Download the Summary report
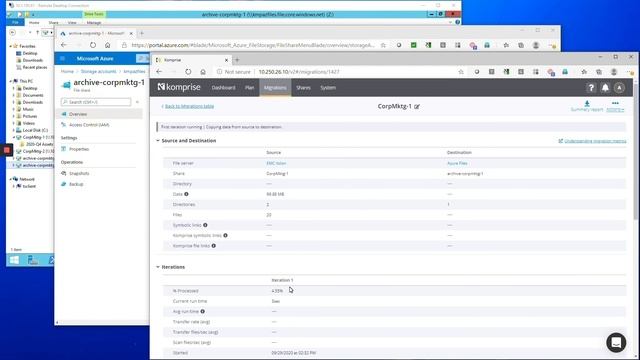The image size is (640, 360). (587, 106)
